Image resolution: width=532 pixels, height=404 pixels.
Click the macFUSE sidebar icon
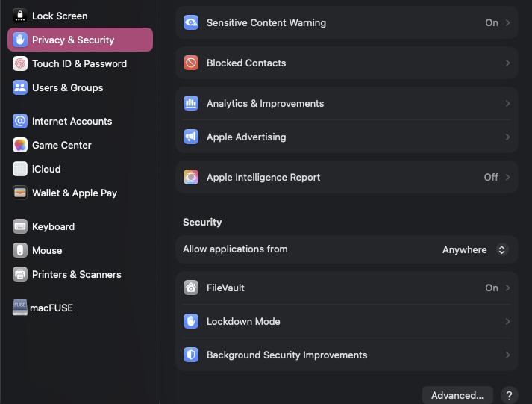click(20, 308)
